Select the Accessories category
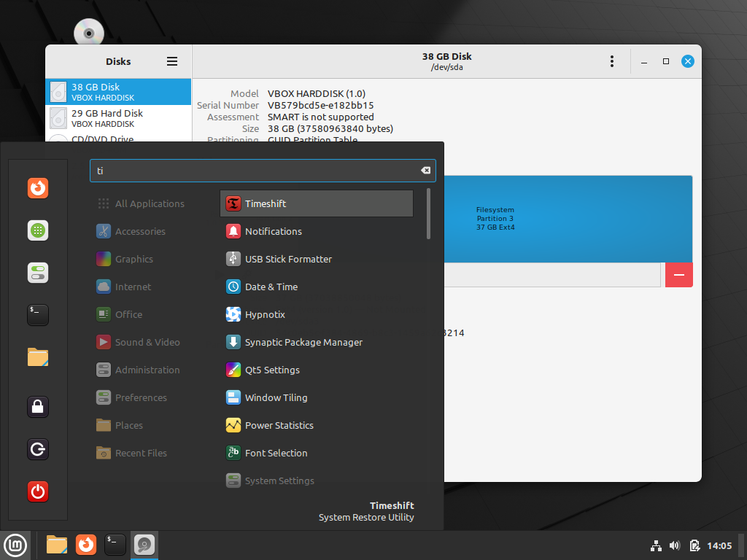Viewport: 747px width, 560px height. click(x=152, y=231)
